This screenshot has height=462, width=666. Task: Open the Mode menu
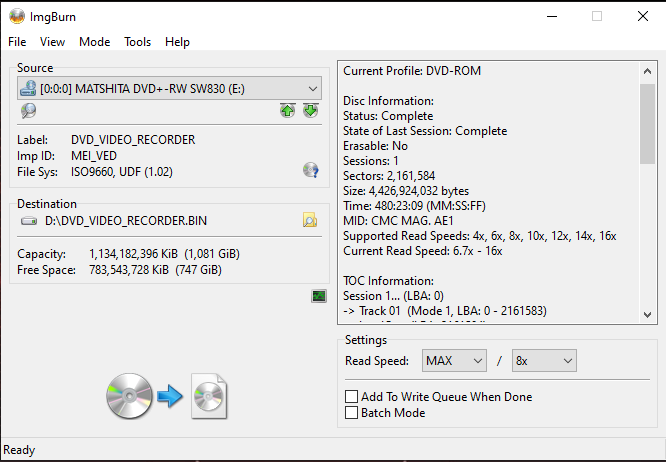click(x=94, y=42)
